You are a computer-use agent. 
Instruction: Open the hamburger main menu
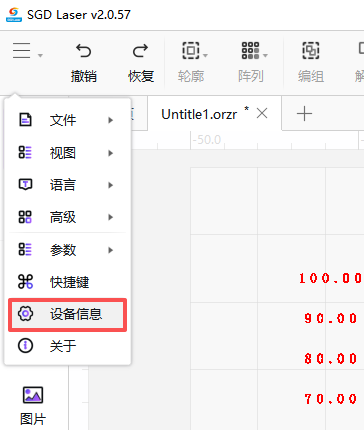[22, 51]
